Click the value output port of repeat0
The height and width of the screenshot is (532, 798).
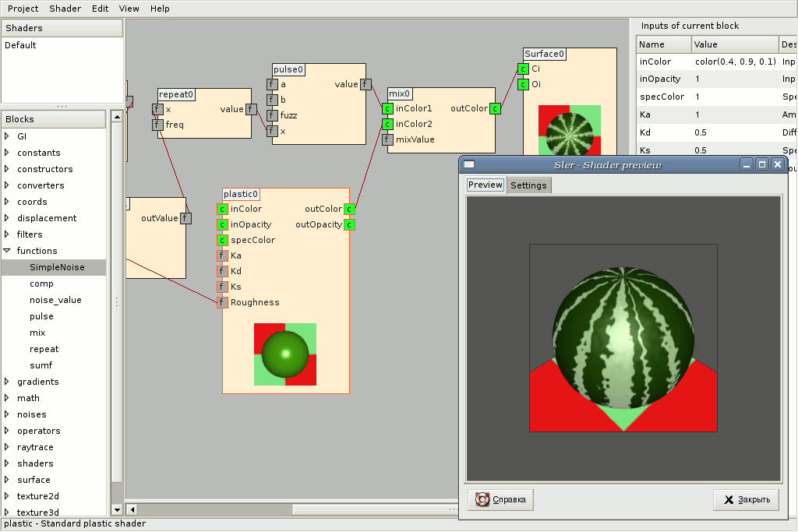250,109
